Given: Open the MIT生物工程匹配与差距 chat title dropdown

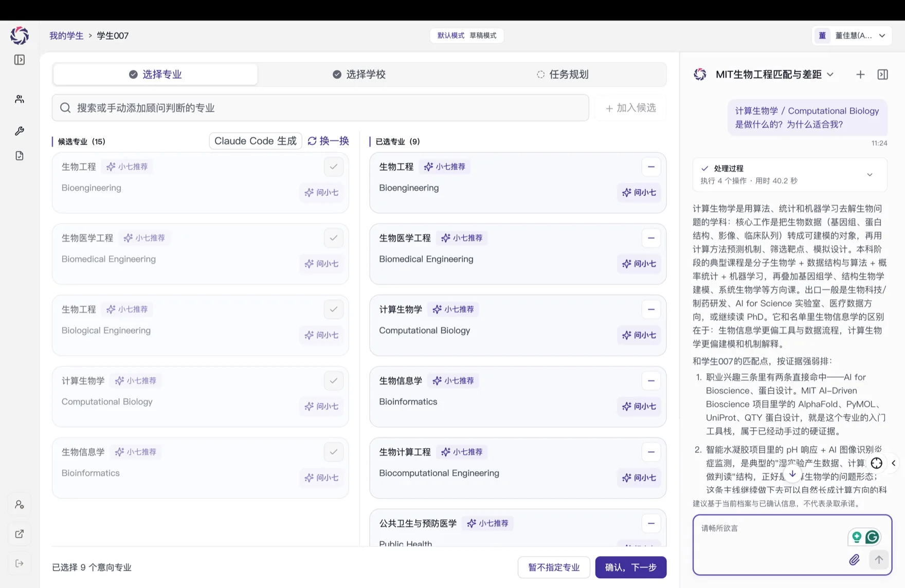Looking at the screenshot, I should tap(775, 75).
